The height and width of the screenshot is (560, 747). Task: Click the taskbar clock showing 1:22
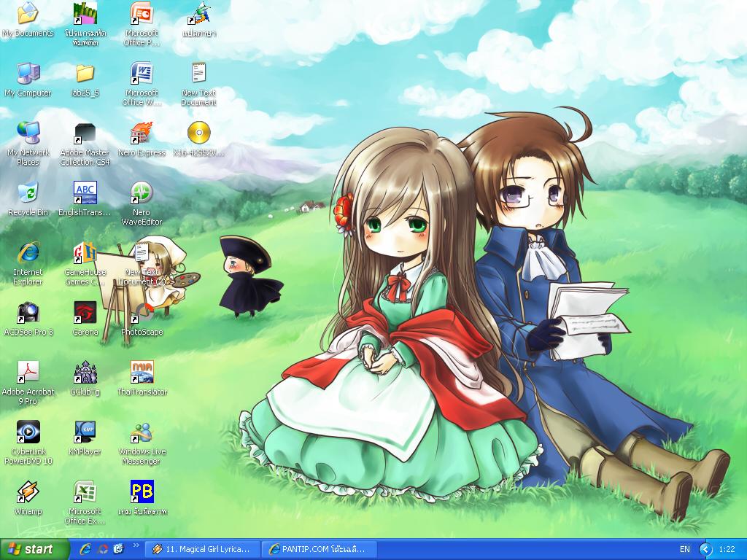point(727,550)
